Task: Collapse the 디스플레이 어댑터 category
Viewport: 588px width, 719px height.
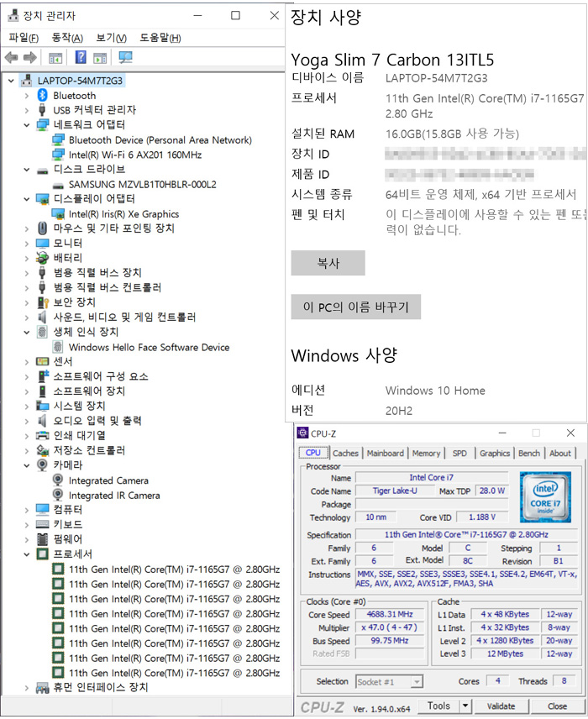Action: pyautogui.click(x=27, y=199)
